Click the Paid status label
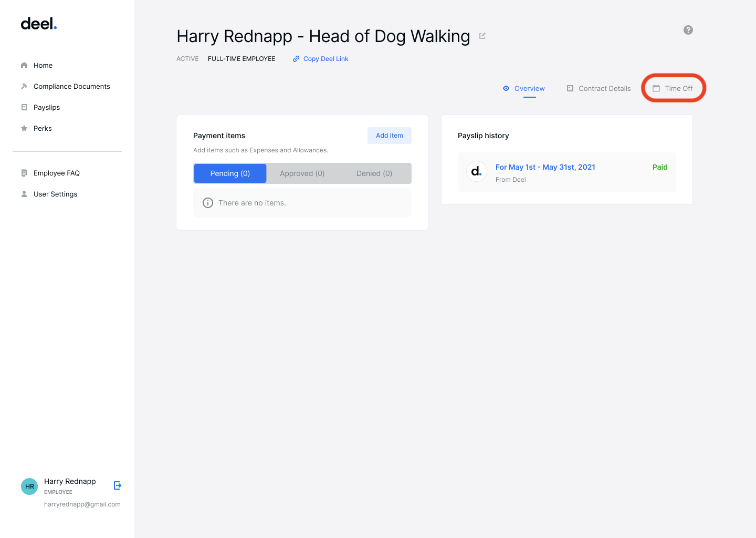The image size is (756, 538). [660, 167]
